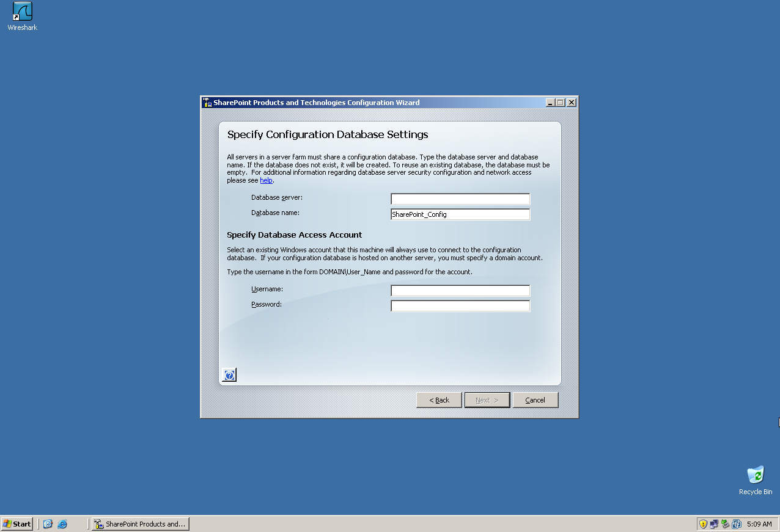Open the Start menu
The width and height of the screenshot is (780, 532).
pyautogui.click(x=17, y=523)
